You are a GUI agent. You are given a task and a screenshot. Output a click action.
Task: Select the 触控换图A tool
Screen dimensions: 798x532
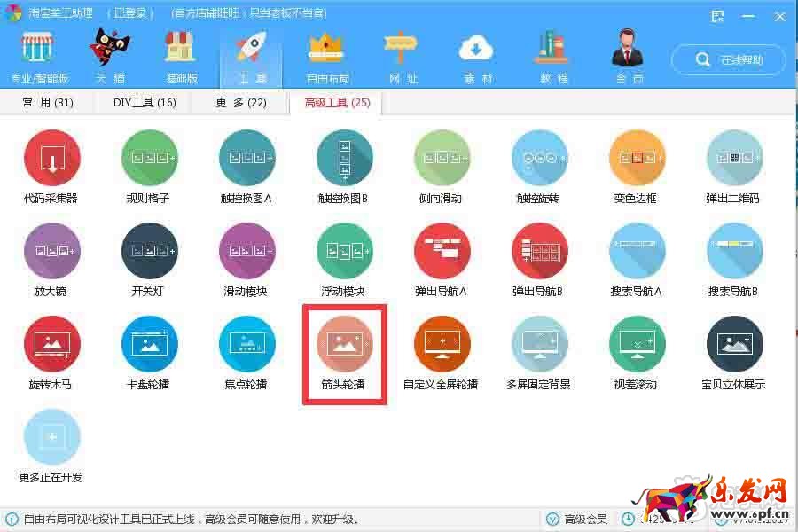point(246,158)
